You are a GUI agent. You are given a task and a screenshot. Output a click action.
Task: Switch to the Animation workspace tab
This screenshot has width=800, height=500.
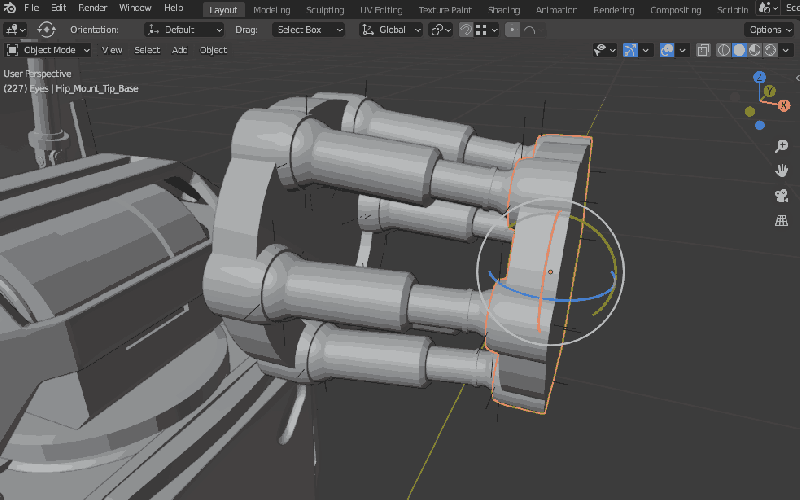pyautogui.click(x=556, y=10)
